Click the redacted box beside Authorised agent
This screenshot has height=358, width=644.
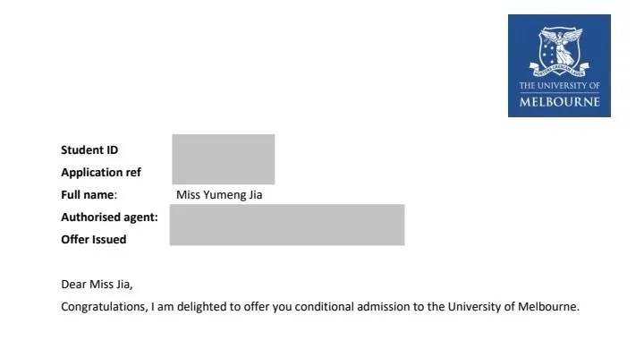coord(286,225)
